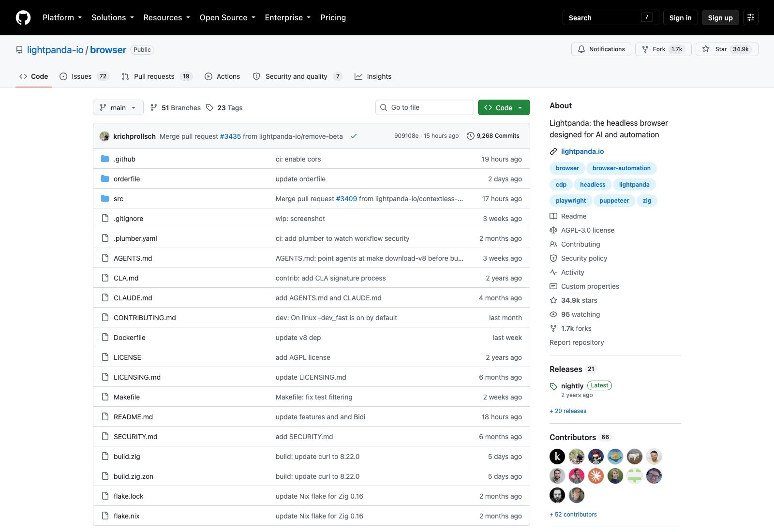The width and height of the screenshot is (774, 532).
Task: Expand the Resources header menu
Action: 166,17
